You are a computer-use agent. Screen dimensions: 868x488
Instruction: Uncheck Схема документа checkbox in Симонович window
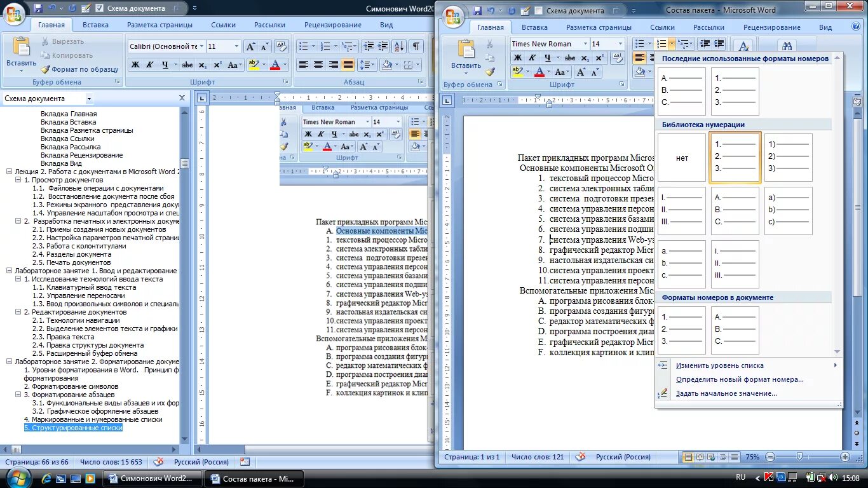tap(99, 8)
